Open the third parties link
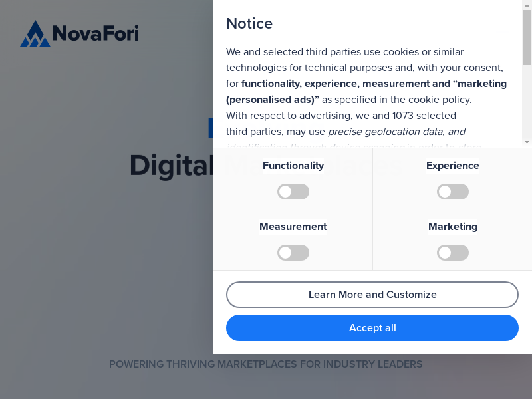The image size is (532, 399). tap(253, 132)
